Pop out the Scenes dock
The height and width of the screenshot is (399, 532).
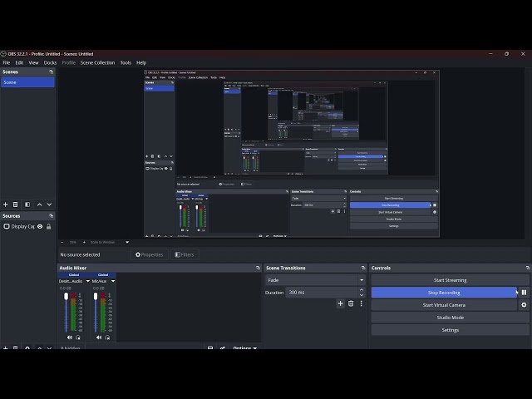point(52,71)
